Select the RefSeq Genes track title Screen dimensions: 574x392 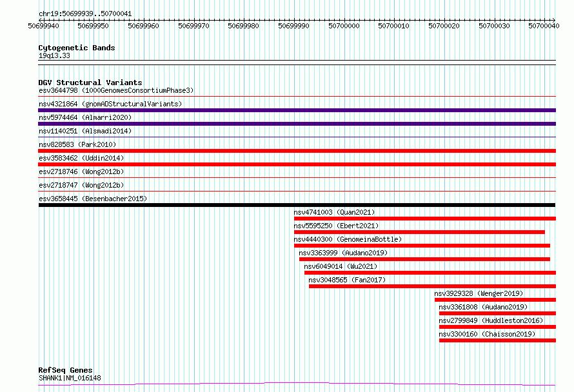click(65, 370)
